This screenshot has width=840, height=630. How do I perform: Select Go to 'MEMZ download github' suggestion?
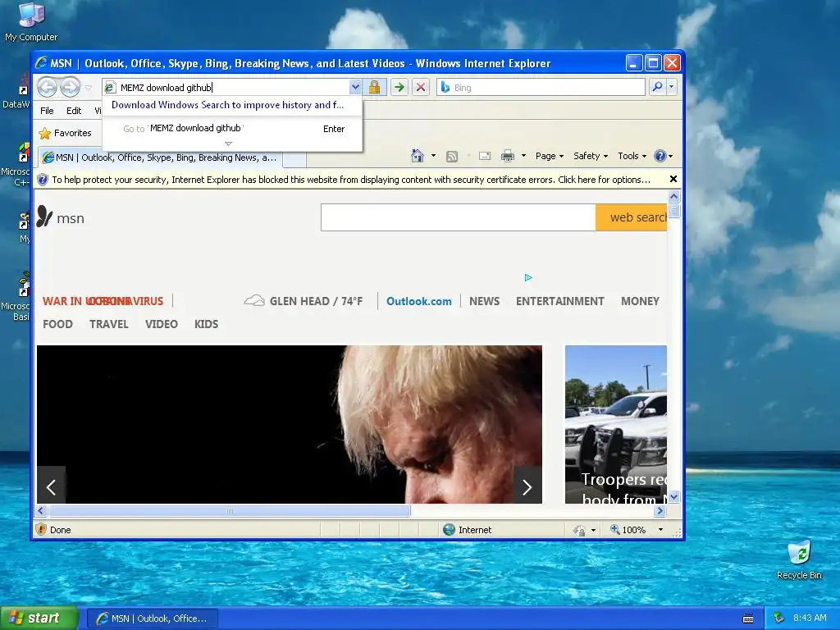pos(232,129)
